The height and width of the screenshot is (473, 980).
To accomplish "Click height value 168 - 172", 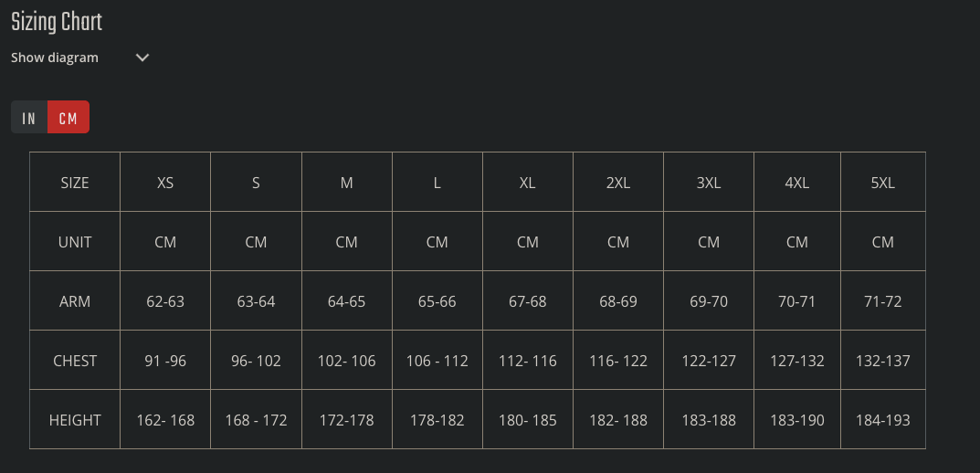I will pyautogui.click(x=256, y=420).
